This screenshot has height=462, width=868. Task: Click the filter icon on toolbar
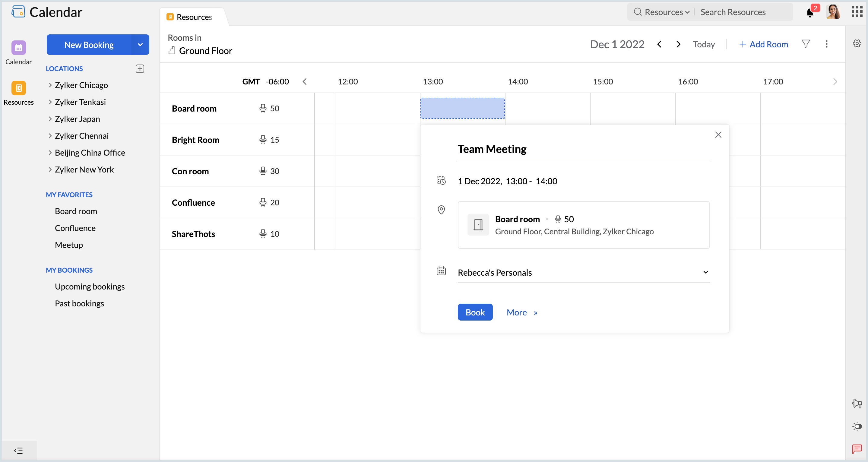pos(806,44)
